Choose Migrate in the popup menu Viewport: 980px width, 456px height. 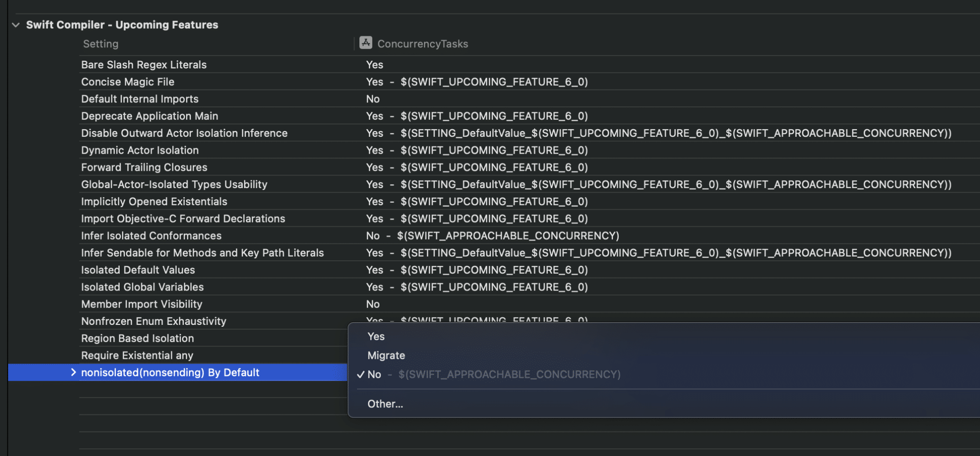[x=386, y=356]
